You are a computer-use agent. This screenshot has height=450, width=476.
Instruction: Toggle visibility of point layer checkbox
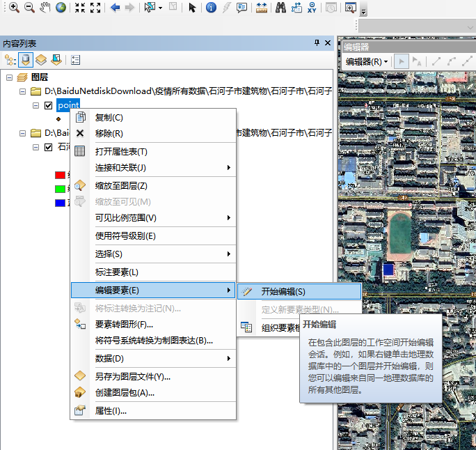[x=48, y=105]
